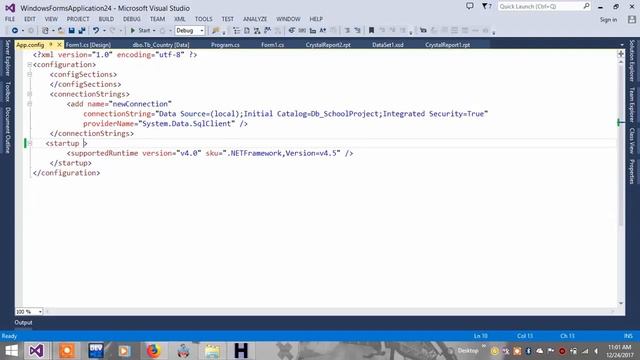Open the feedback speech bubble icon
The width and height of the screenshot is (640, 360).
pyautogui.click(x=470, y=6)
